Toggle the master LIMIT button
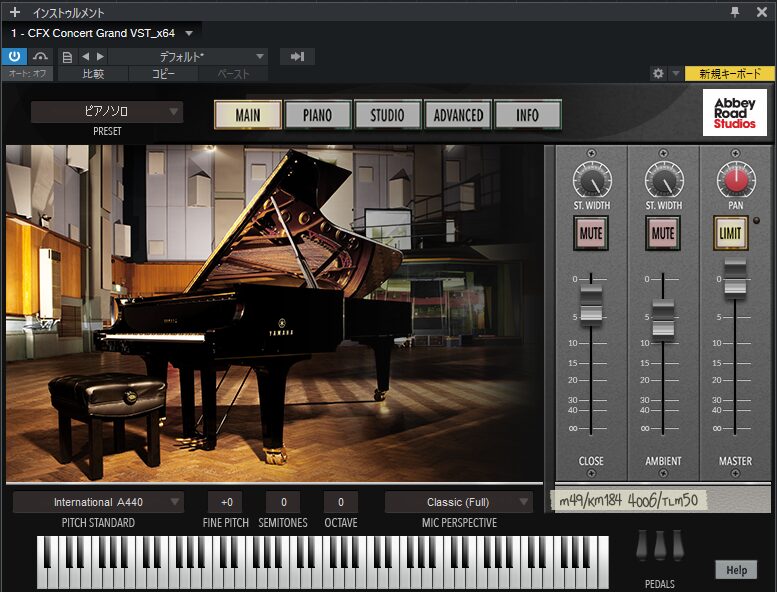777x592 pixels. 730,233
